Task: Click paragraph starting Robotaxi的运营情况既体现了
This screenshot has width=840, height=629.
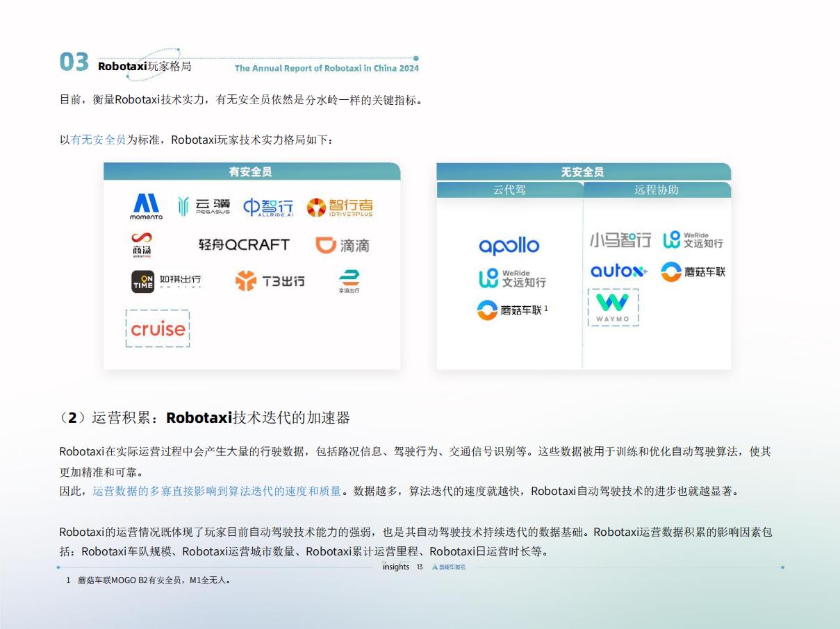Action: 415,542
